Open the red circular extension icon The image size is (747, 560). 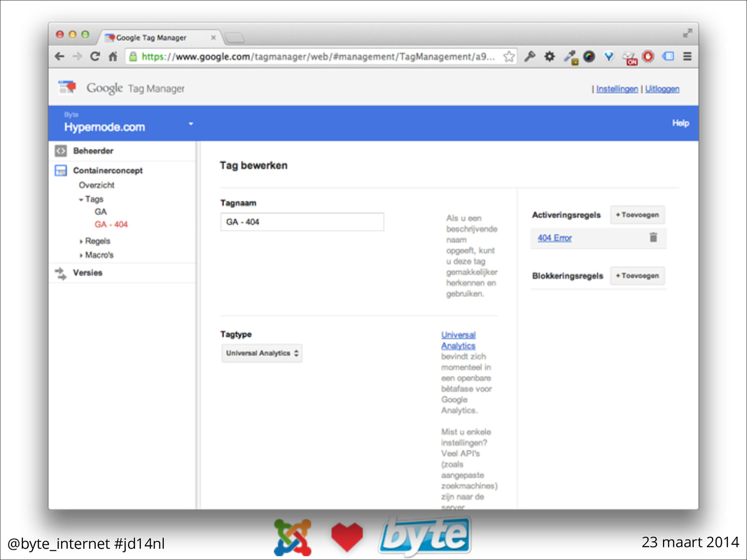pyautogui.click(x=648, y=56)
